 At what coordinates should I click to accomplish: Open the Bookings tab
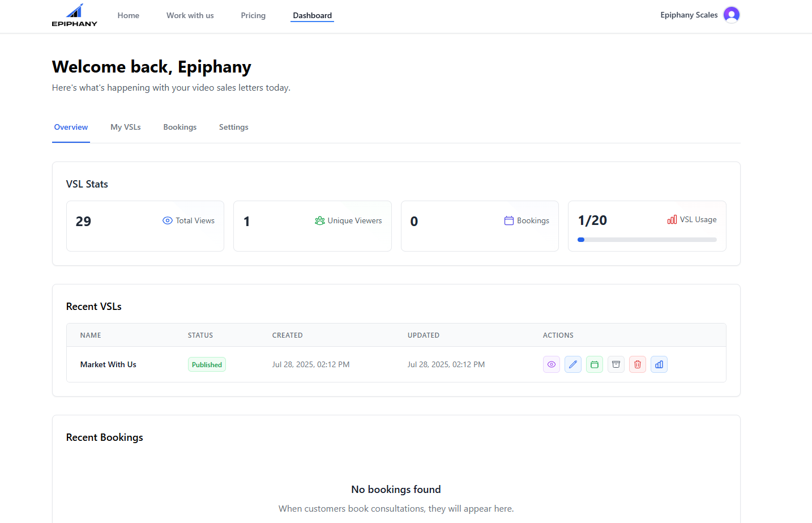pyautogui.click(x=180, y=127)
